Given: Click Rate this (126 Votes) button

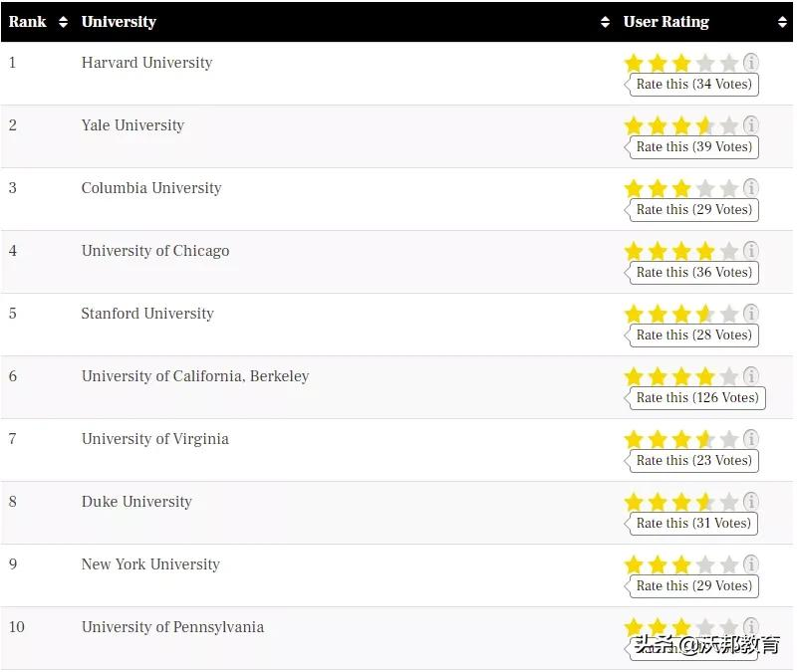Looking at the screenshot, I should 696,398.
